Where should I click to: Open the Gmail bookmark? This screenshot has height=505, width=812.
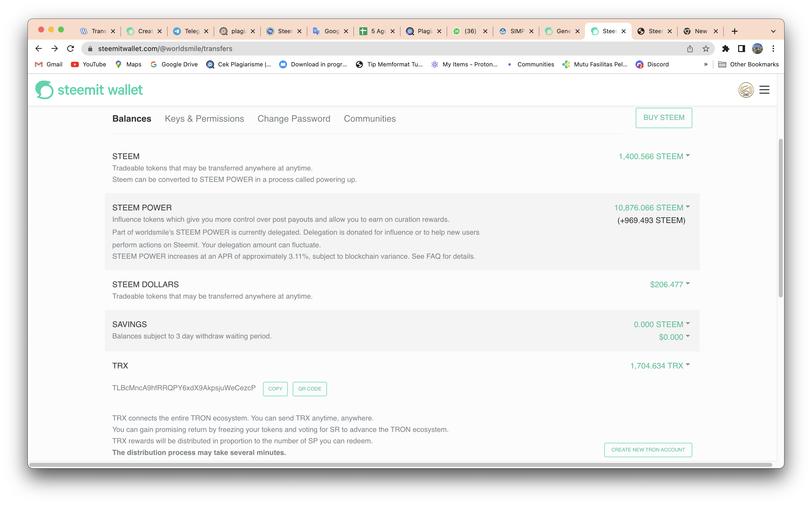49,64
